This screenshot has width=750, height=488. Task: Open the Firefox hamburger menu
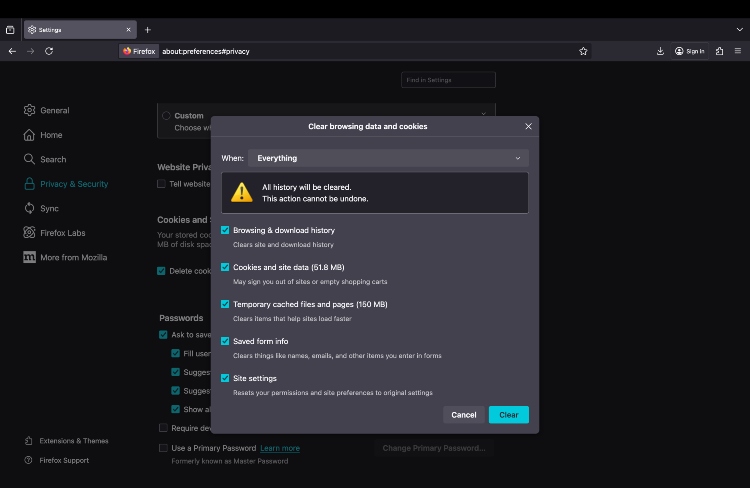738,51
